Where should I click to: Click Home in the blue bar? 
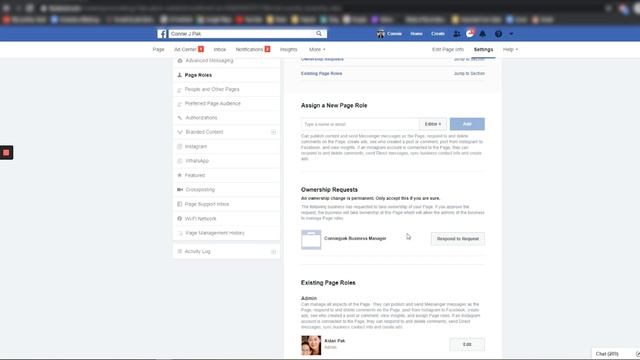416,34
